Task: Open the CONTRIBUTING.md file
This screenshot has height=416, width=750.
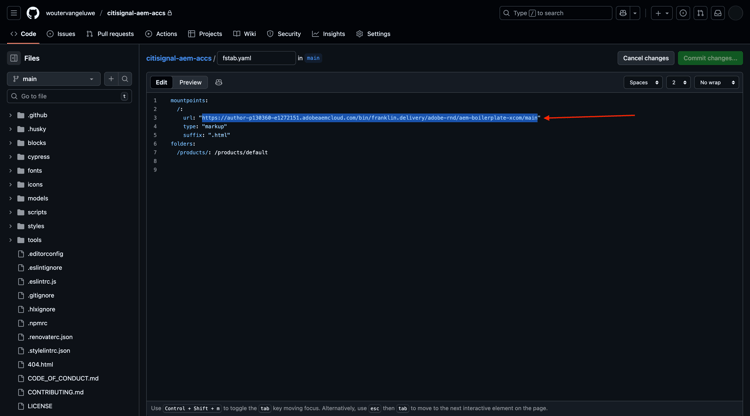Action: [55, 392]
